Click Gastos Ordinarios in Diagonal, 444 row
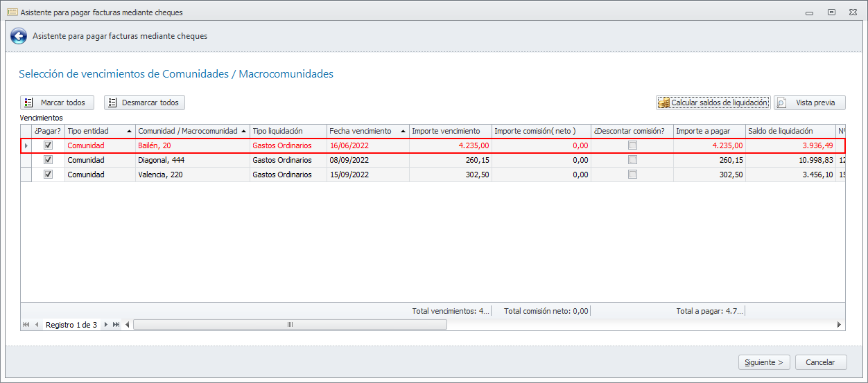 pos(288,160)
